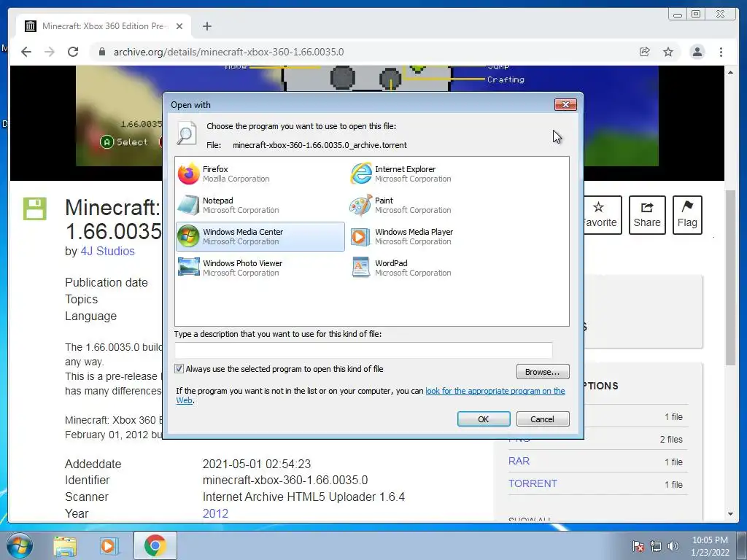This screenshot has width=747, height=560.
Task: Select the Minecraft: Xbox 360 Edition tab
Action: tap(104, 26)
